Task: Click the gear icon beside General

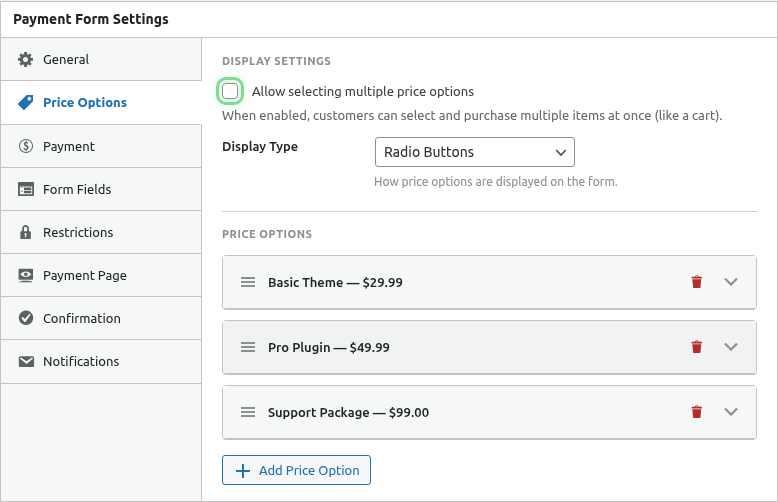Action: (x=25, y=60)
